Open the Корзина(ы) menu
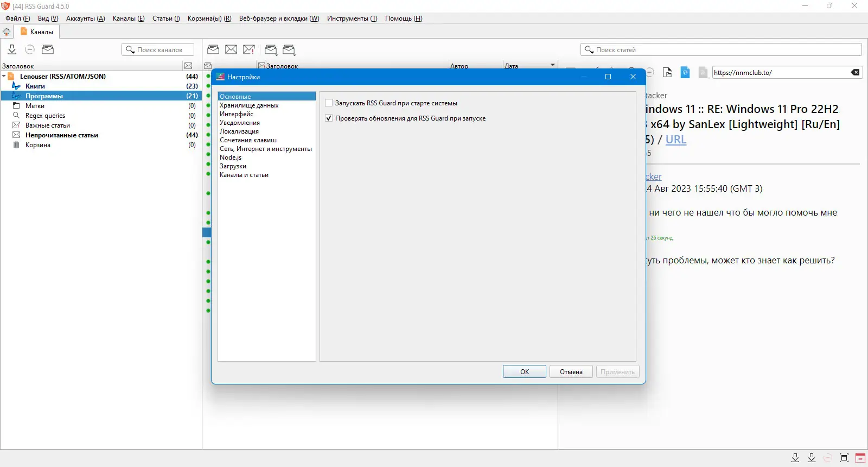Screen dimensions: 868x467 point(209,18)
